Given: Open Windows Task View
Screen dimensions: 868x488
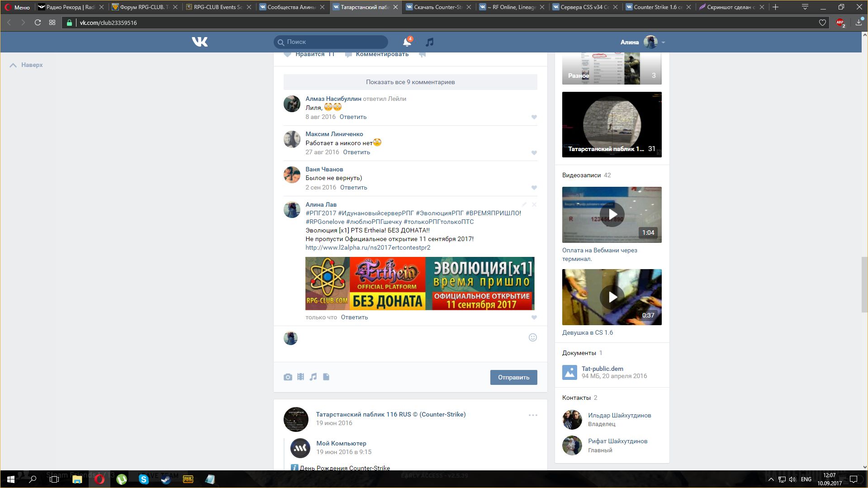Looking at the screenshot, I should [x=54, y=479].
